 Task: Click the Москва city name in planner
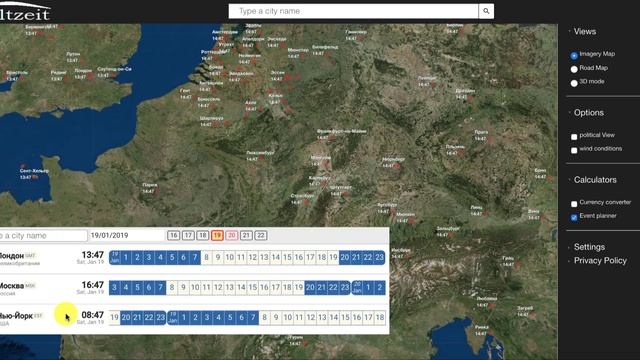[11, 285]
